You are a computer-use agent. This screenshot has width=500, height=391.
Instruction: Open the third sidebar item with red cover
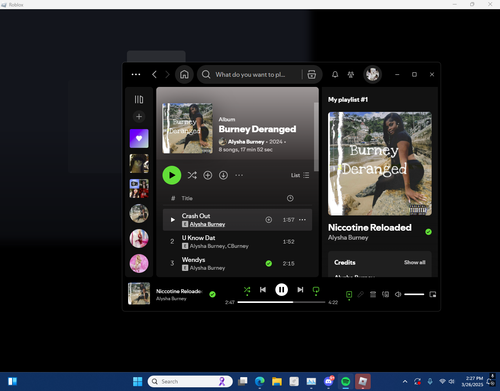[x=139, y=188]
